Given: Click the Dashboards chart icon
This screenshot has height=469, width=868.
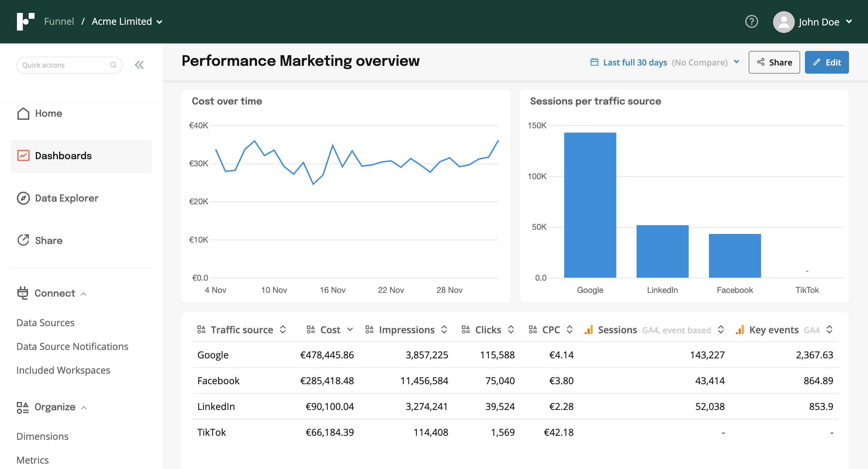Looking at the screenshot, I should click(x=23, y=155).
